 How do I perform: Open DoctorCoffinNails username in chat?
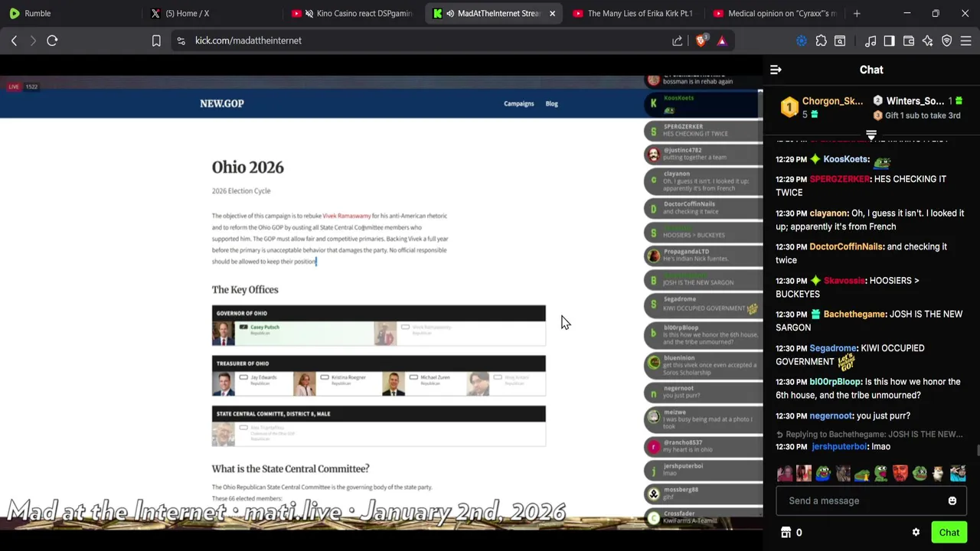[846, 247]
